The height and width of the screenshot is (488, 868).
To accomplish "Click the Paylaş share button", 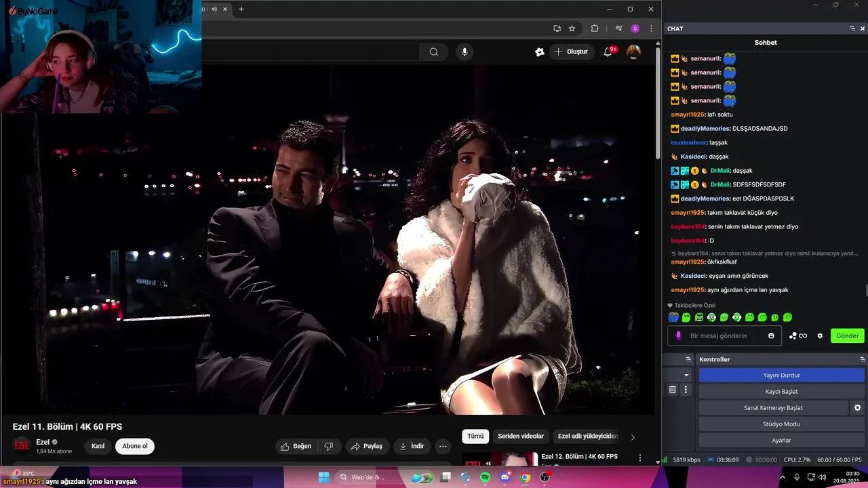I will point(367,446).
